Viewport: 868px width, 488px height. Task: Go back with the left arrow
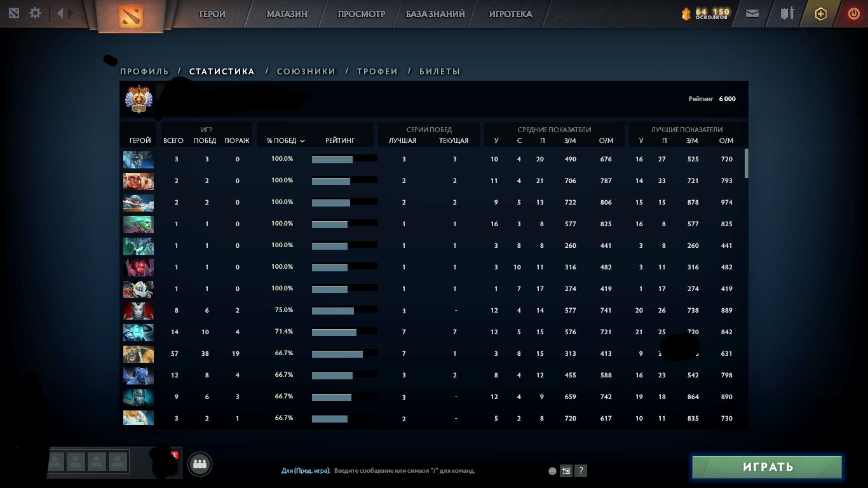[x=60, y=13]
